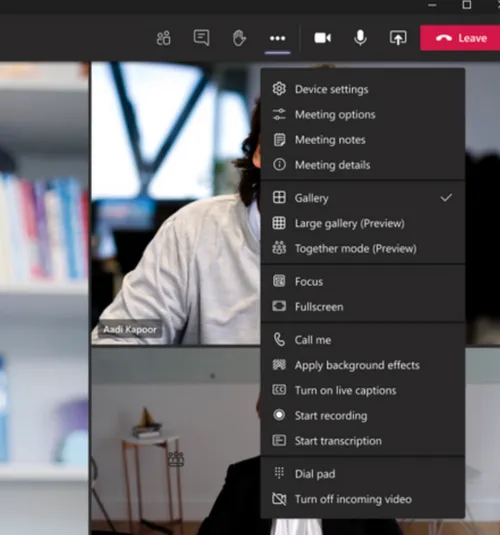
Task: Start transcription via menu text
Action: pos(338,441)
